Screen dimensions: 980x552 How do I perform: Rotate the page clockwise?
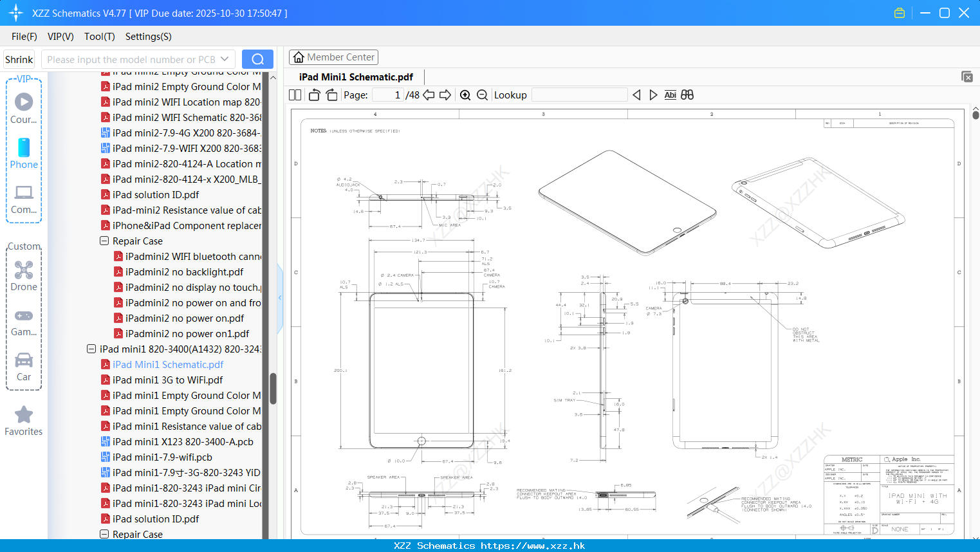331,95
